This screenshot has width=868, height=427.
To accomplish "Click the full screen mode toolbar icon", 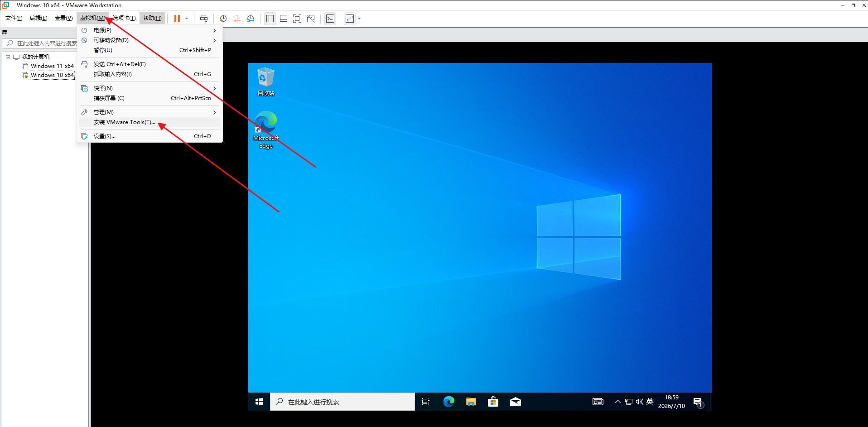I will pyautogui.click(x=297, y=19).
